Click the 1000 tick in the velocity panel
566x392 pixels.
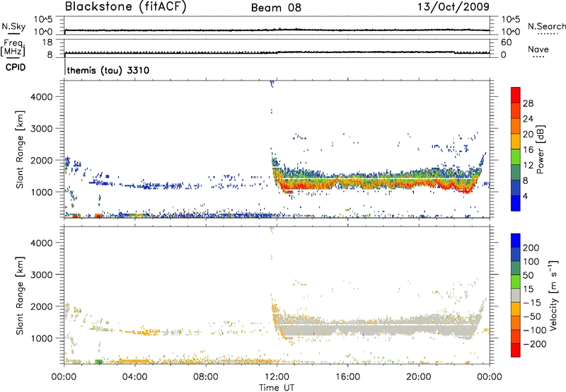point(41,338)
